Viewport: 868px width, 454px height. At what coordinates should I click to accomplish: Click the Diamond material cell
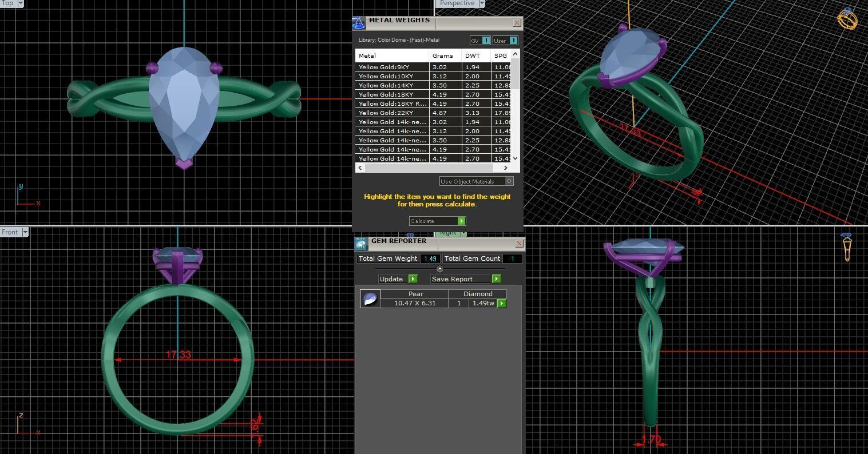tap(478, 294)
